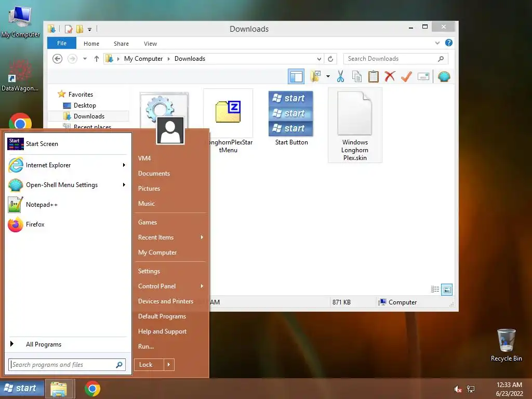This screenshot has height=399, width=532.
Task: Refresh the Downloads folder view
Action: coord(330,59)
